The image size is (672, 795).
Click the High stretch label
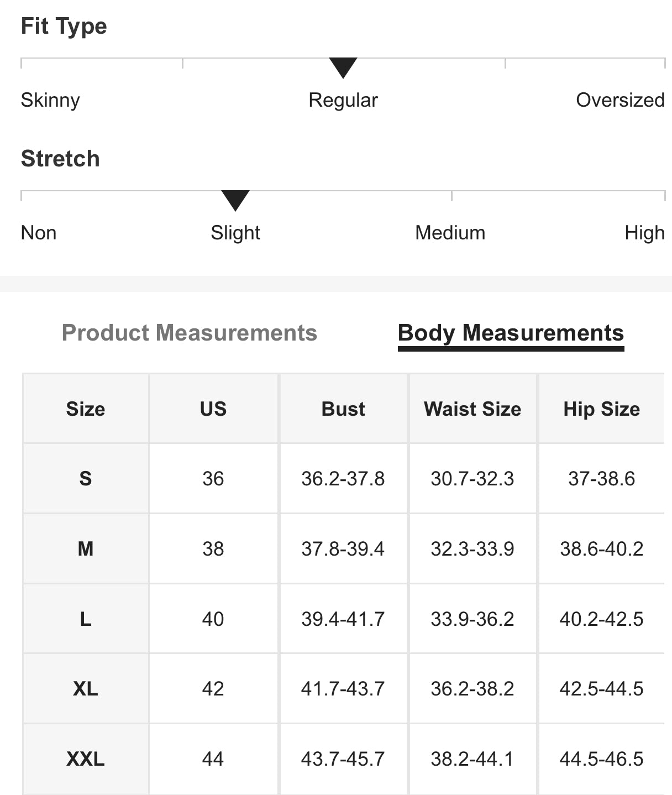click(644, 233)
